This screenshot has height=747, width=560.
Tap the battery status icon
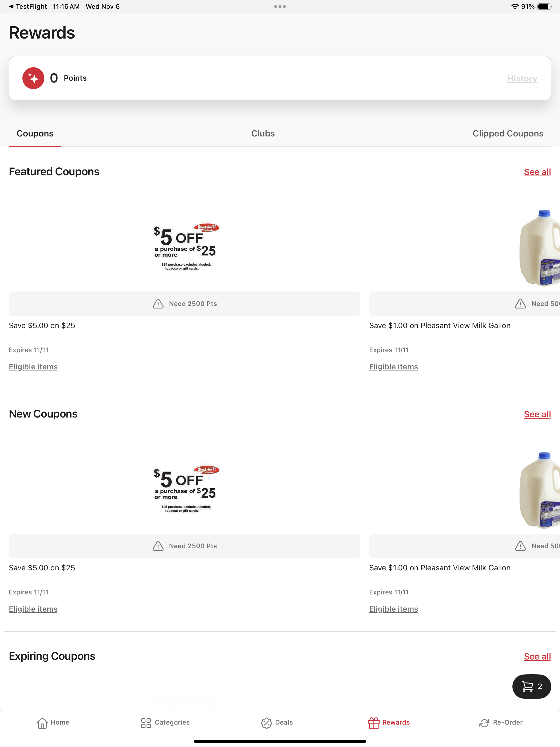544,6
